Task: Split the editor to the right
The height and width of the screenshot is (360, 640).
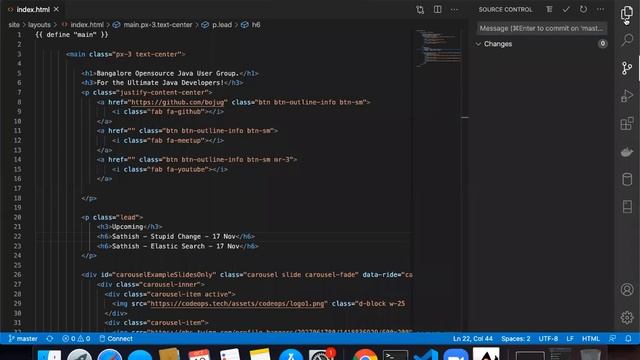Action: coord(437,9)
